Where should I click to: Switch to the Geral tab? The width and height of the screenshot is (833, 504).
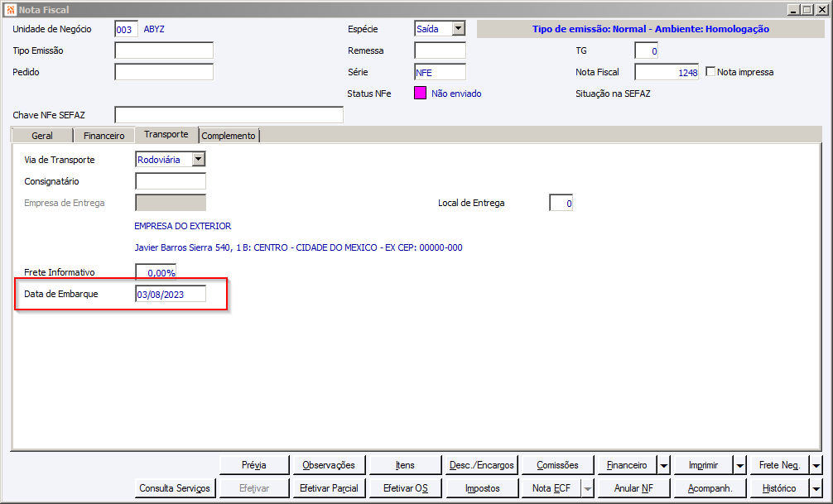(x=42, y=136)
